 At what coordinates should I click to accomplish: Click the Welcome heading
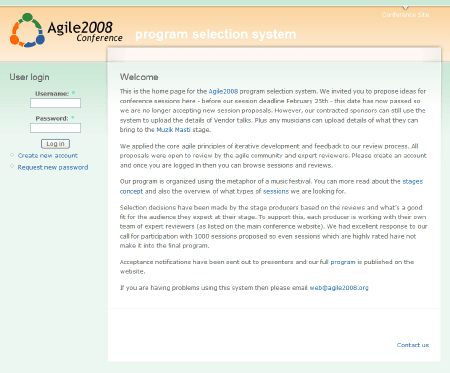click(139, 77)
